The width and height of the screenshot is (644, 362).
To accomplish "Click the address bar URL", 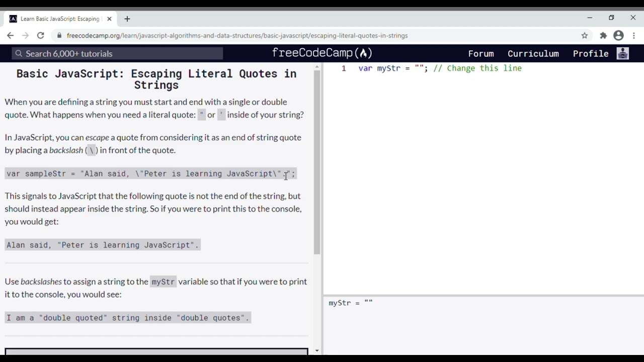I will [x=237, y=36].
